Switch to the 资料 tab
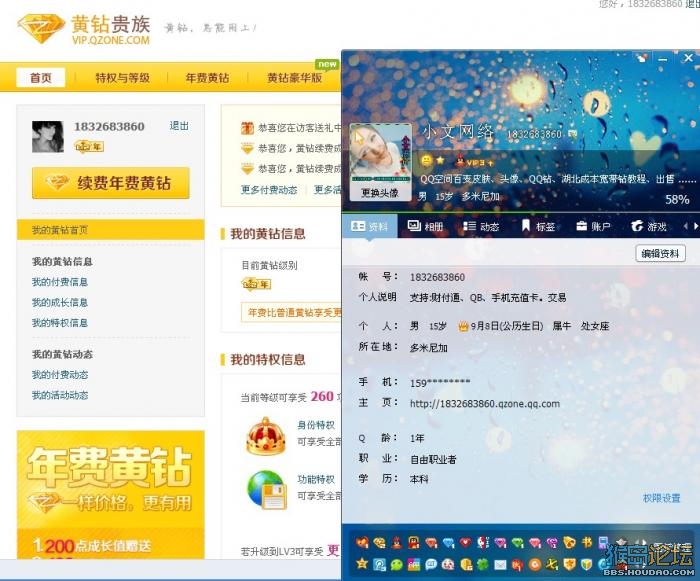This screenshot has width=700, height=581. 370,226
